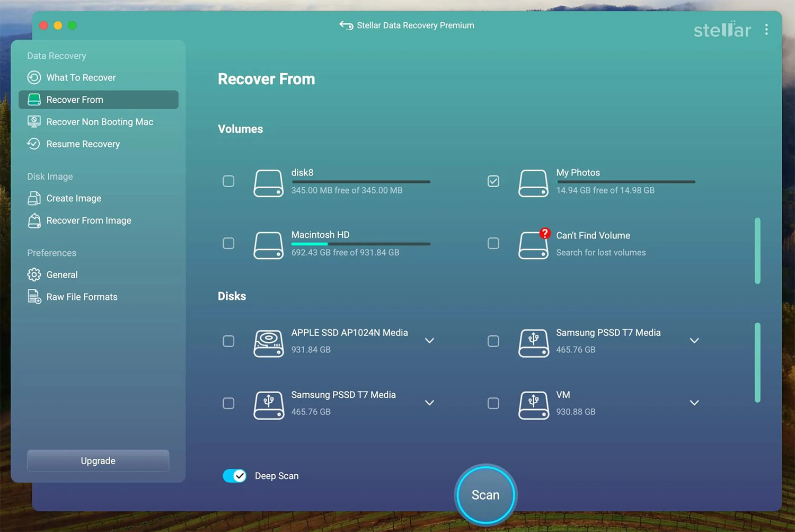
Task: Click the Recover From Image icon
Action: (34, 220)
